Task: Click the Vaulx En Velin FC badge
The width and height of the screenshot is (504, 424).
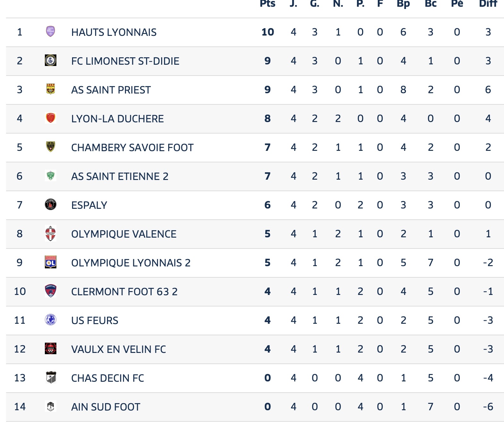Action: [51, 348]
